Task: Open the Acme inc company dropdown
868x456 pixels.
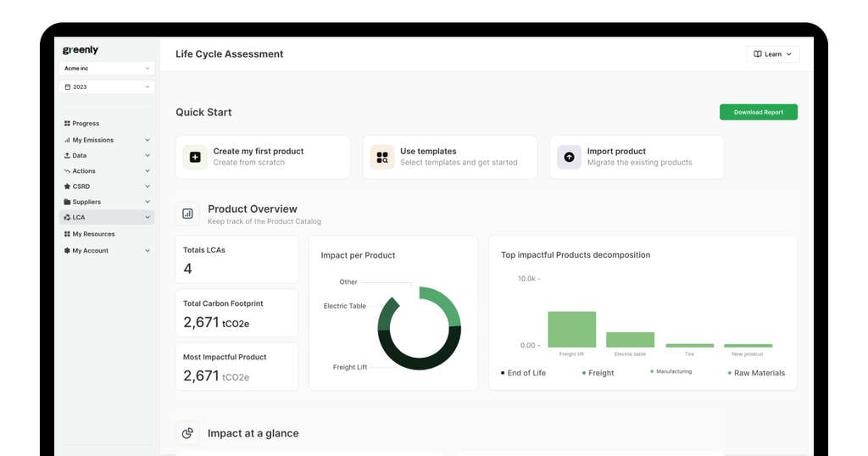Action: click(107, 68)
